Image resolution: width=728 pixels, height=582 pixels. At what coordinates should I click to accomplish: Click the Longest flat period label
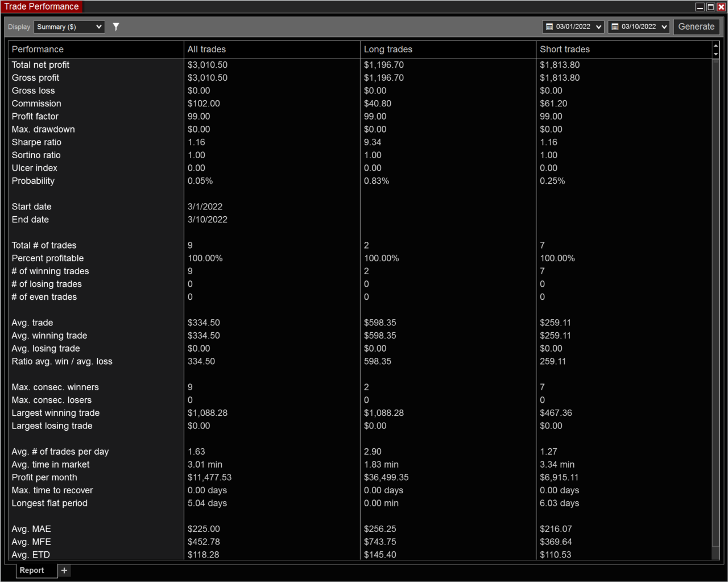(x=49, y=503)
